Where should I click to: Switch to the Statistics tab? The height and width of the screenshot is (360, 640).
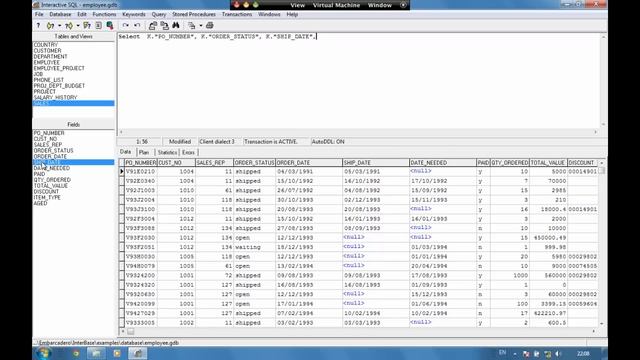[x=167, y=152]
